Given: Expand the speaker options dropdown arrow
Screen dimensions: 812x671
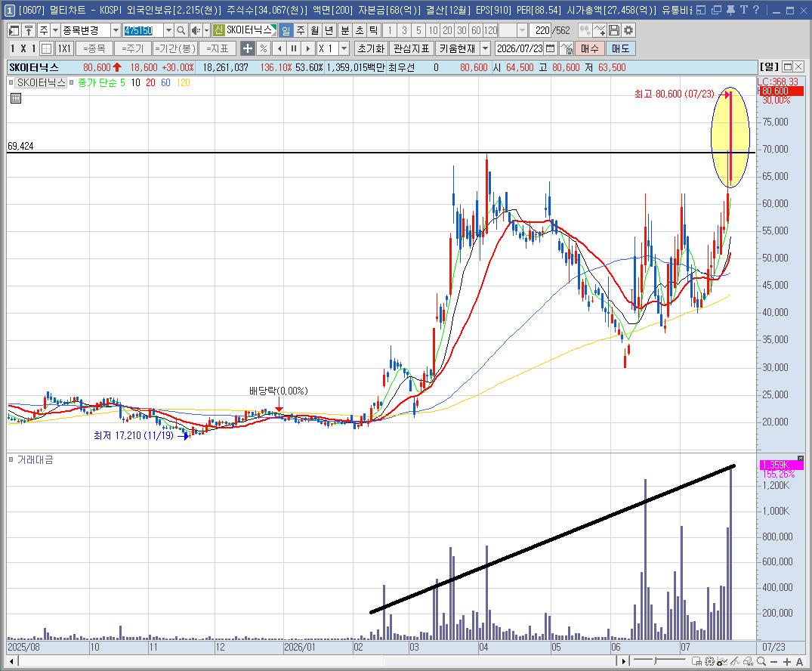Looking at the screenshot, I should tap(206, 30).
